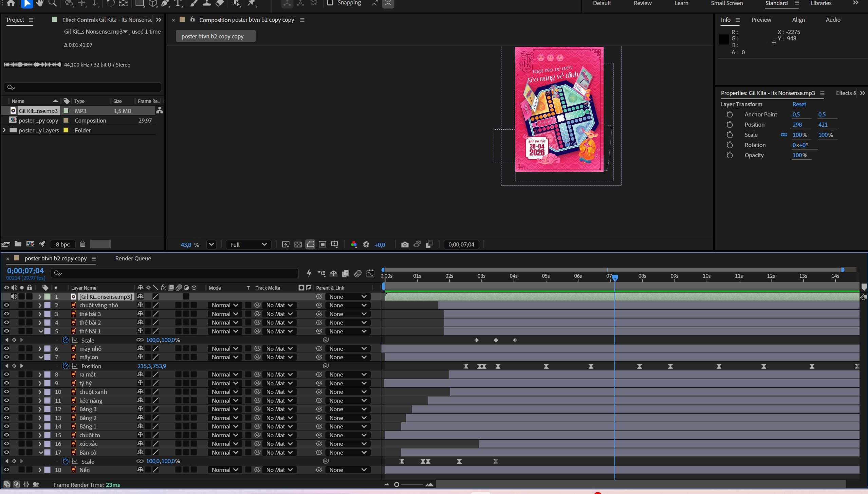
Task: Open Parent dropdown for xúc xắc layer
Action: pos(348,444)
